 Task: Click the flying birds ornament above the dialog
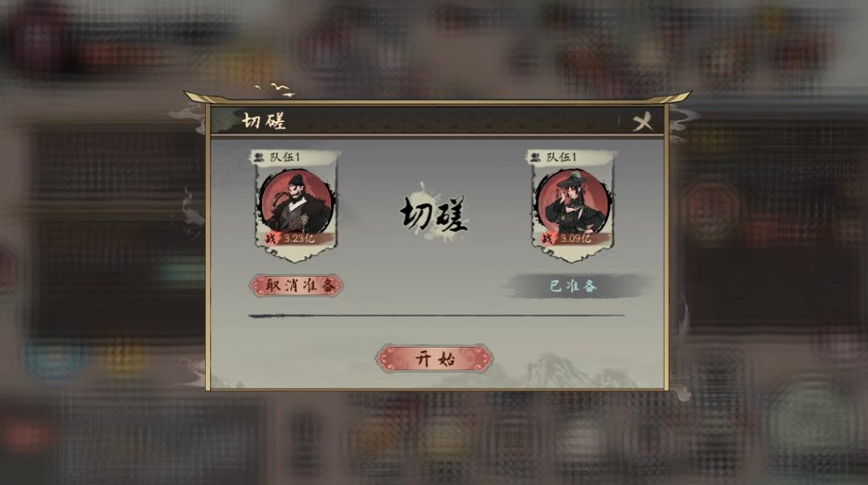(275, 89)
